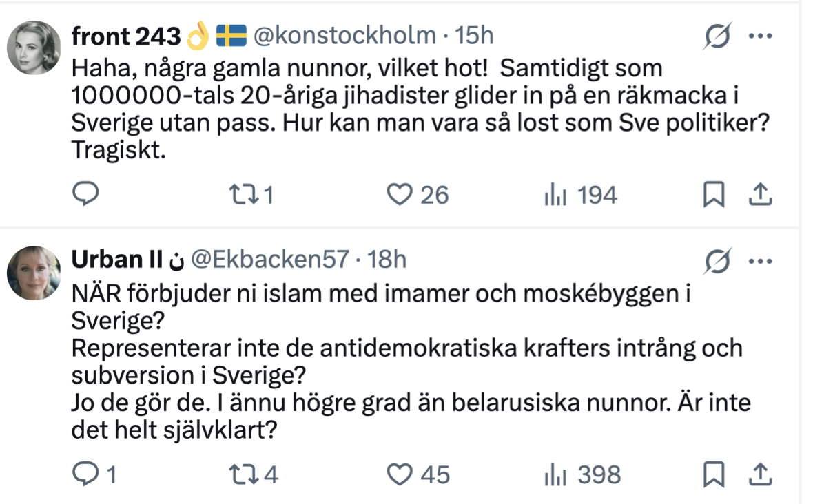Share front 243's post
Image resolution: width=813 pixels, height=504 pixels.
[759, 196]
